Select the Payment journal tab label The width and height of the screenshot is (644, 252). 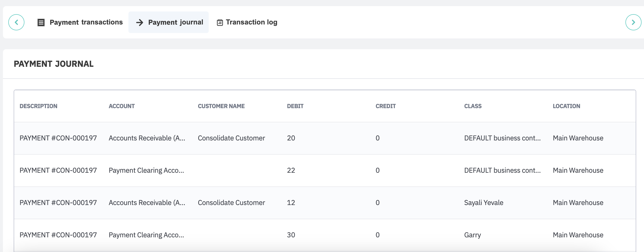176,22
